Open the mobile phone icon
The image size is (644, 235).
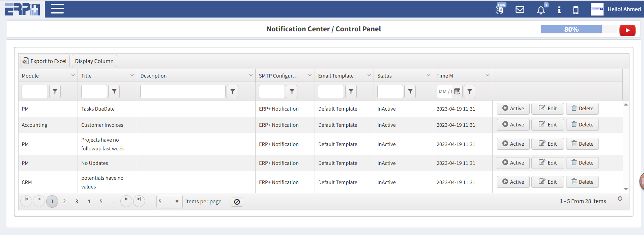click(x=576, y=10)
